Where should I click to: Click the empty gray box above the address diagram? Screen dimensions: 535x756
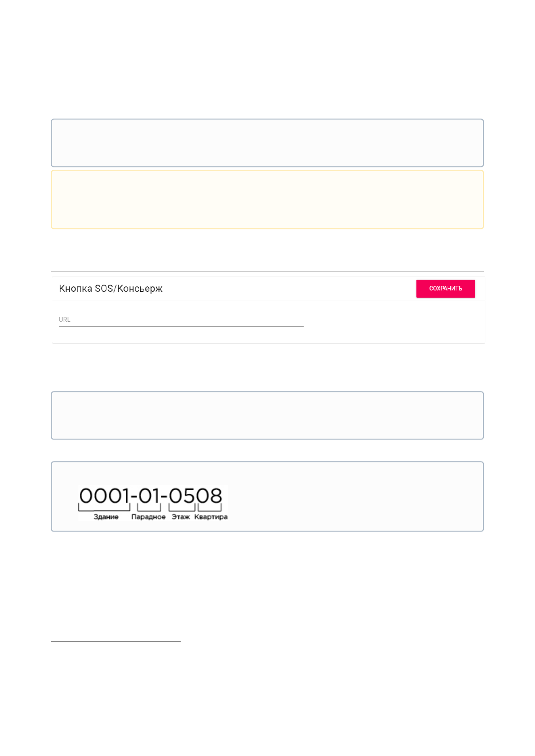pyautogui.click(x=267, y=415)
